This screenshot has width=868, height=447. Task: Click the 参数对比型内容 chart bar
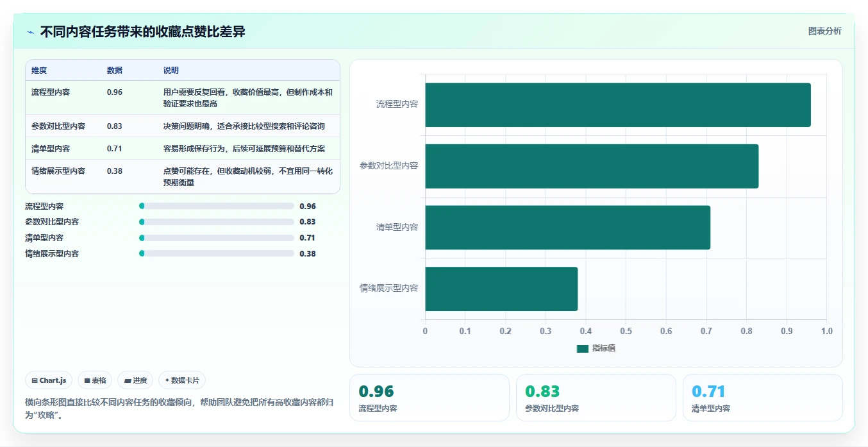592,166
